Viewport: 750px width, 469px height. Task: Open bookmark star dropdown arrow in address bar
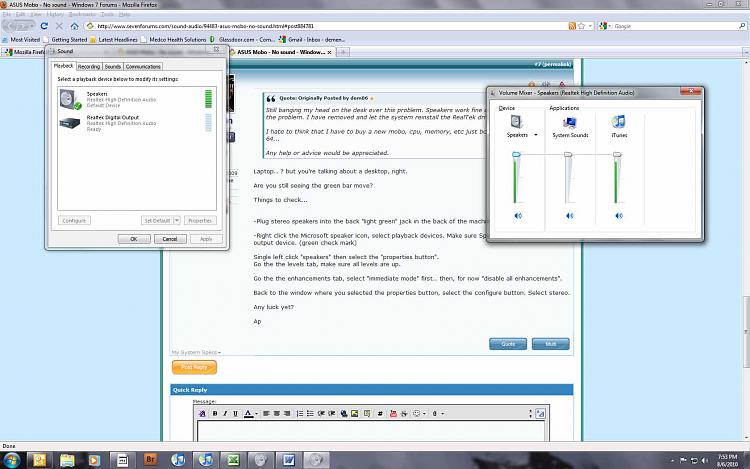click(x=590, y=26)
